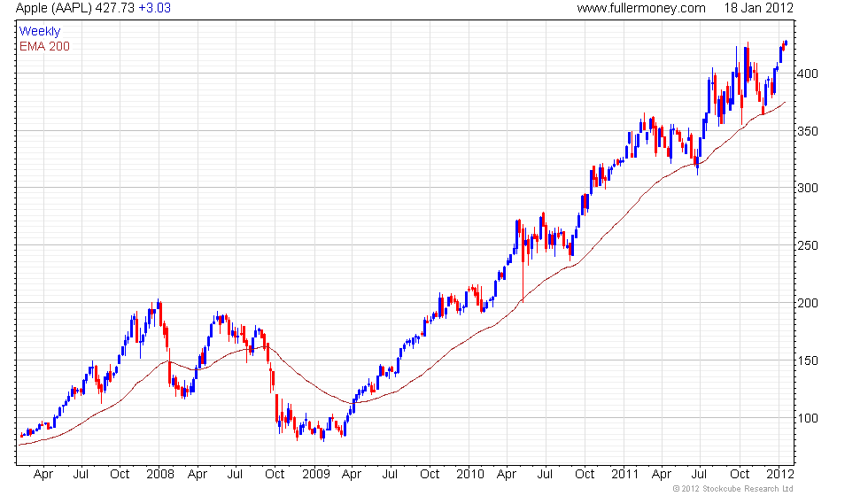Open the www.fullermoney.com link text
The image size is (868, 496).
point(641,8)
